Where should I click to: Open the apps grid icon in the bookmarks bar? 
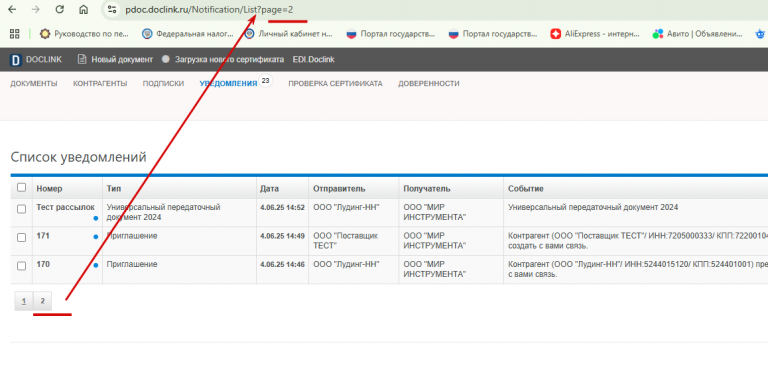click(15, 34)
